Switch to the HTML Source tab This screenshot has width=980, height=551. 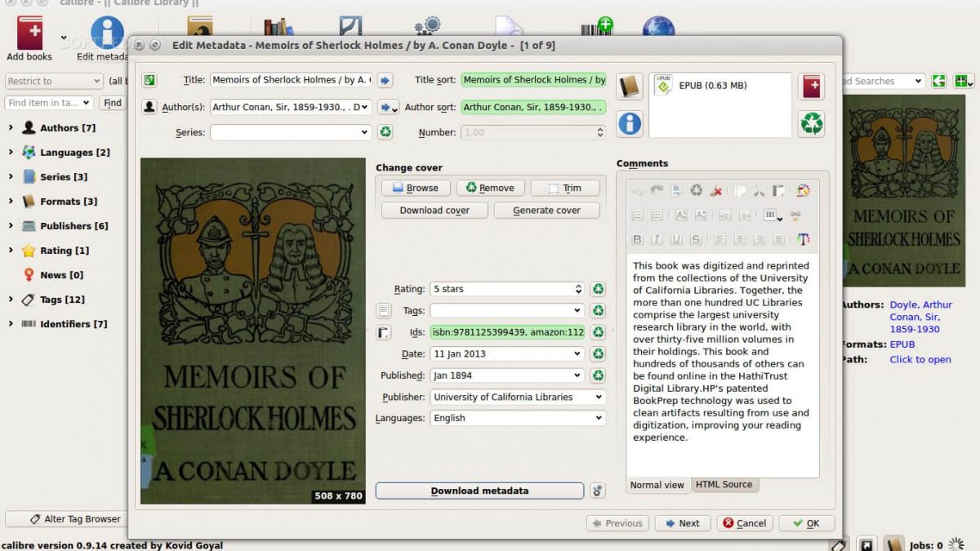(x=724, y=484)
